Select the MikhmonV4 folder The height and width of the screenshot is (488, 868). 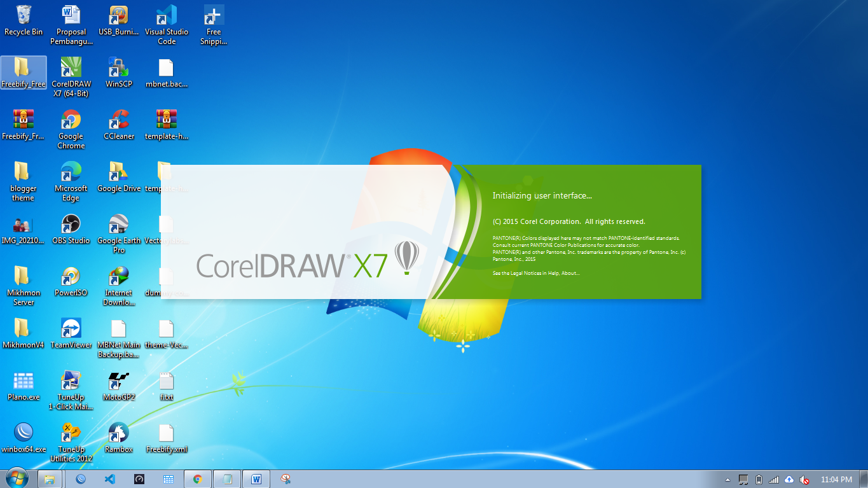[24, 333]
